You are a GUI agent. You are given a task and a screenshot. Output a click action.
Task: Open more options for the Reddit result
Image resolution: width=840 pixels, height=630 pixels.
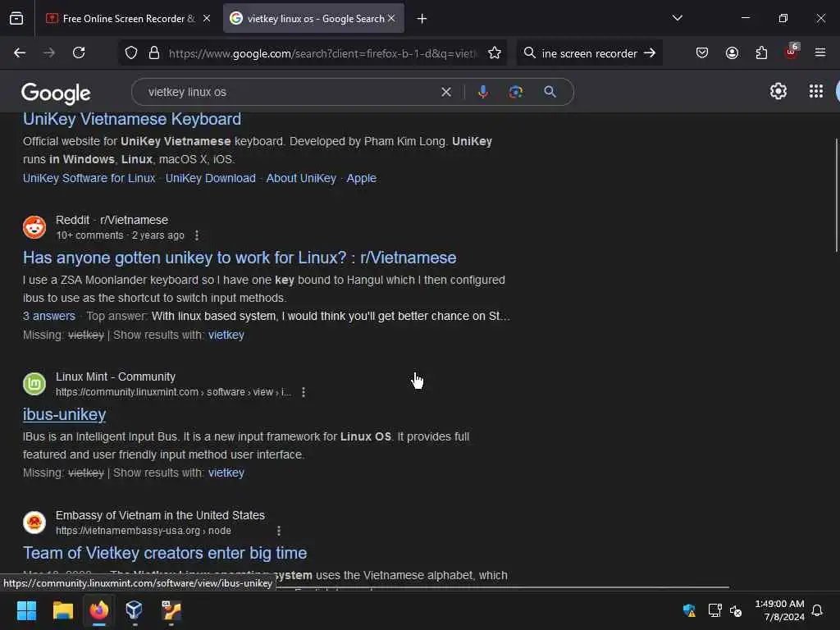pos(197,235)
